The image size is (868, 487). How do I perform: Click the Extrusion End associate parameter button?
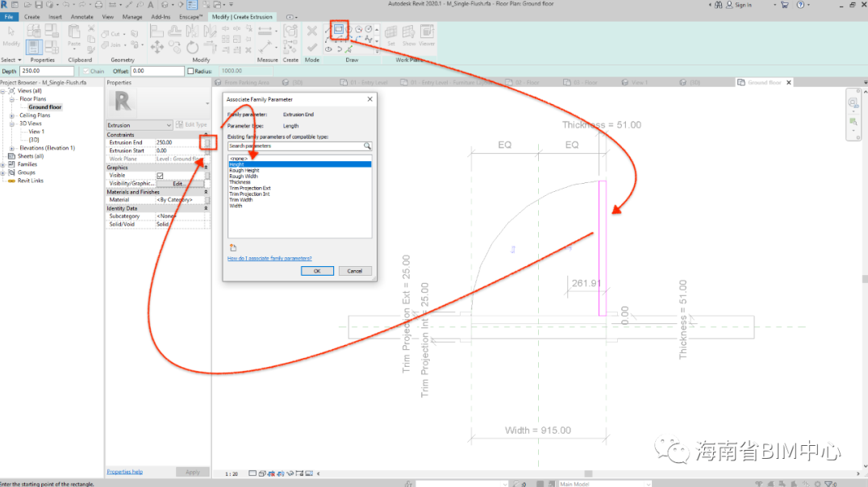click(207, 143)
